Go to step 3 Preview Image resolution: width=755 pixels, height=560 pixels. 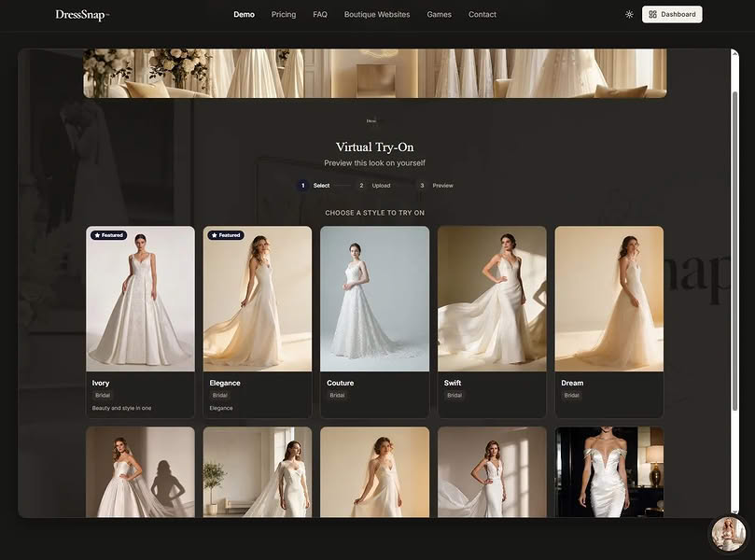pyautogui.click(x=435, y=186)
